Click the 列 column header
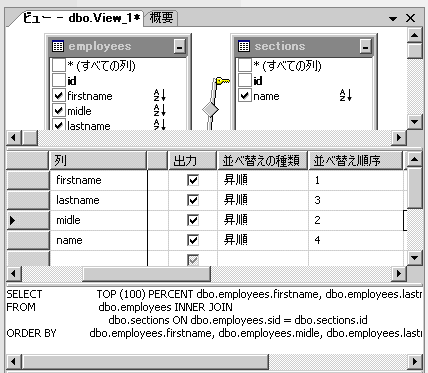This screenshot has height=373, width=428. (98, 161)
